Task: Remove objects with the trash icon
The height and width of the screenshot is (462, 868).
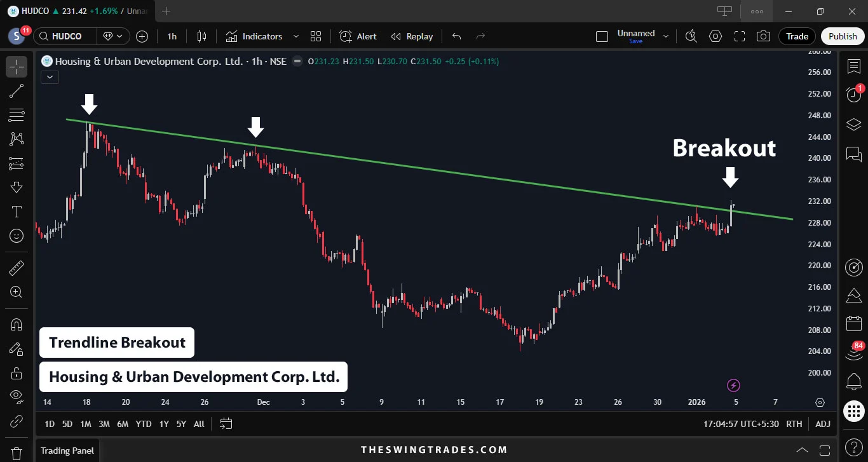Action: point(17,454)
